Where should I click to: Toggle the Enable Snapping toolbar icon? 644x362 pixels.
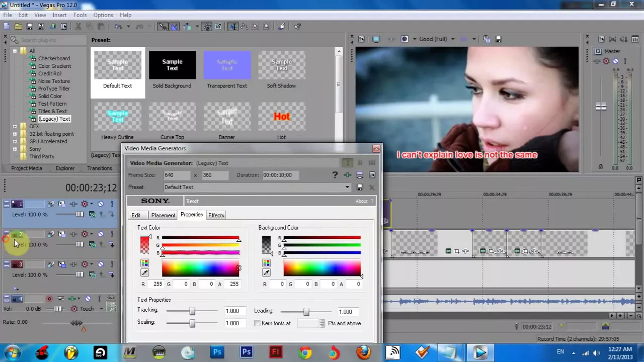click(x=163, y=27)
